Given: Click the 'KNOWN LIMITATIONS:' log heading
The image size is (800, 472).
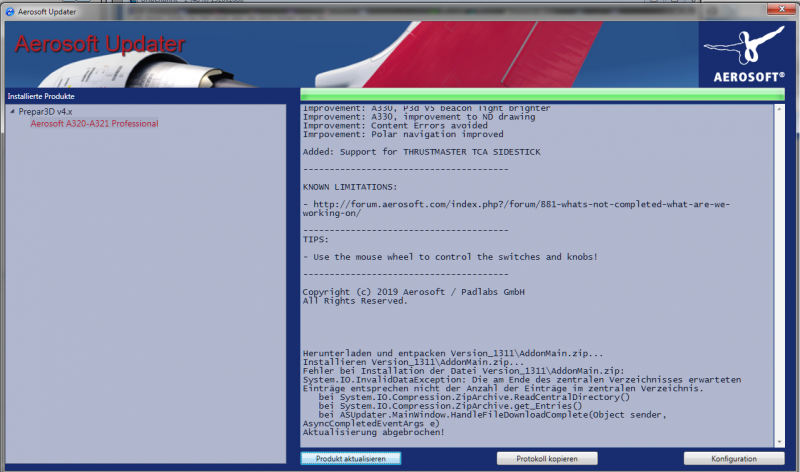Looking at the screenshot, I should (x=350, y=187).
